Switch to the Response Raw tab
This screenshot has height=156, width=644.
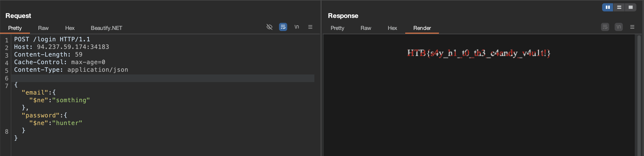[x=366, y=28]
